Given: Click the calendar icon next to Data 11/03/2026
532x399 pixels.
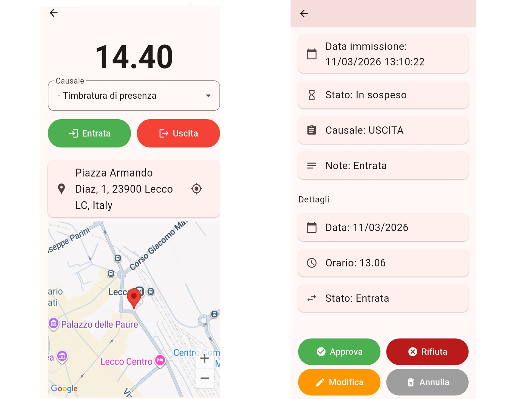Looking at the screenshot, I should click(312, 227).
